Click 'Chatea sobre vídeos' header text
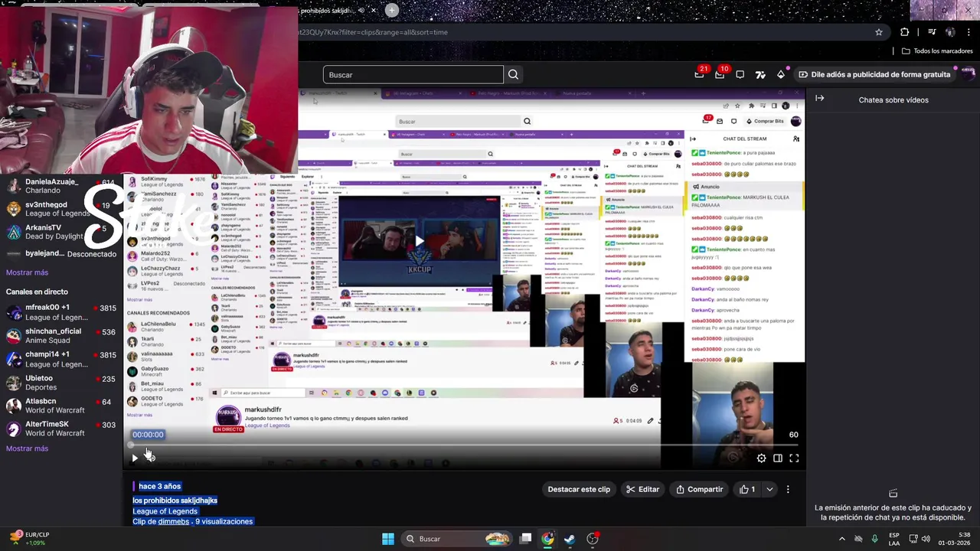This screenshot has height=551, width=980. 893,100
